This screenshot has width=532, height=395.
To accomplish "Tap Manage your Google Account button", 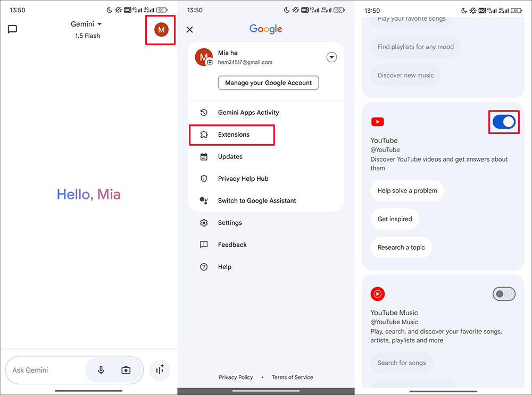I will coord(268,83).
